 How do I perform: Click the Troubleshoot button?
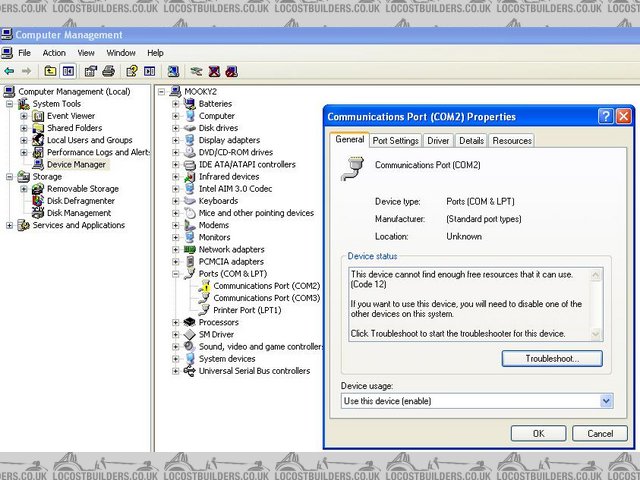coord(552,358)
